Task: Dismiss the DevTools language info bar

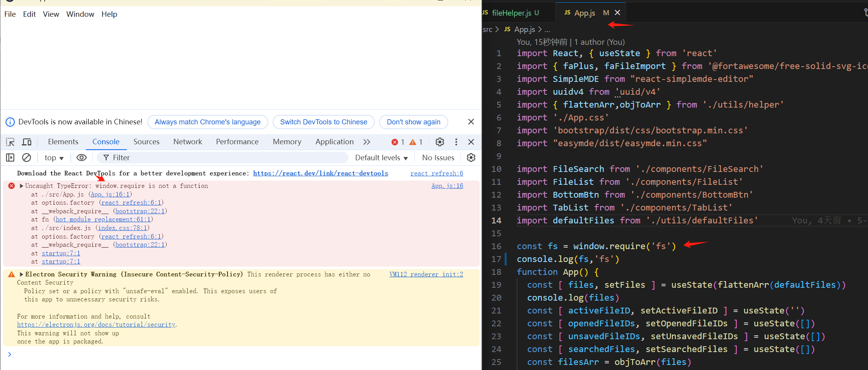Action: 471,122
